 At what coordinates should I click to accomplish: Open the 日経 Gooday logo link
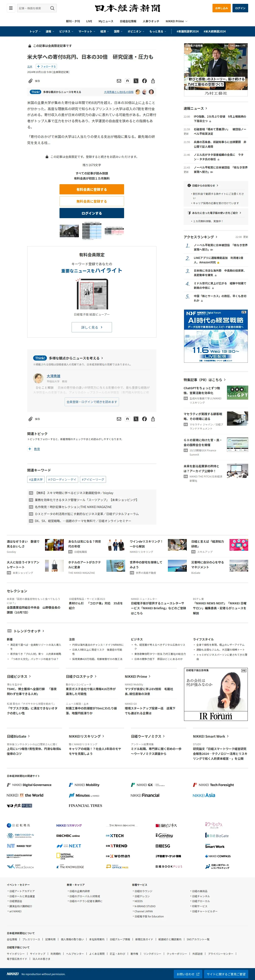pos(164,835)
